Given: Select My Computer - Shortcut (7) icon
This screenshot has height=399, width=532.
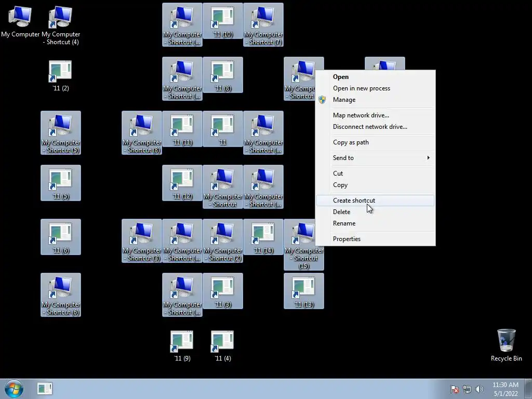Looking at the screenshot, I should pos(263,24).
